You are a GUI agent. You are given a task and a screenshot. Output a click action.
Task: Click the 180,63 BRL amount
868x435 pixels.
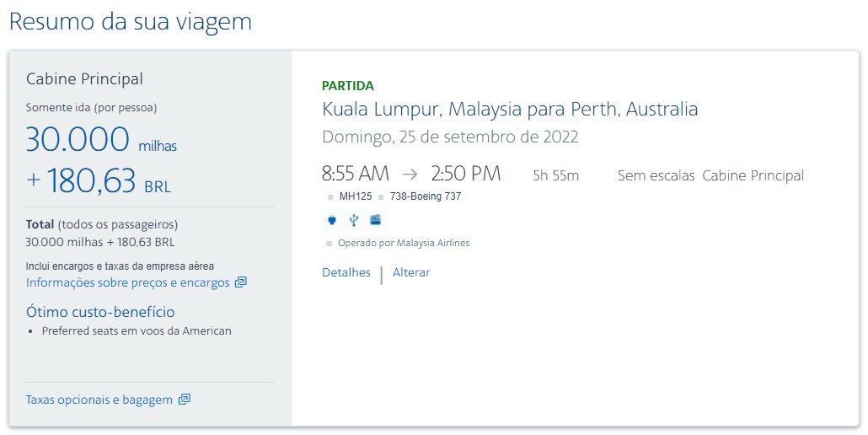pos(99,181)
